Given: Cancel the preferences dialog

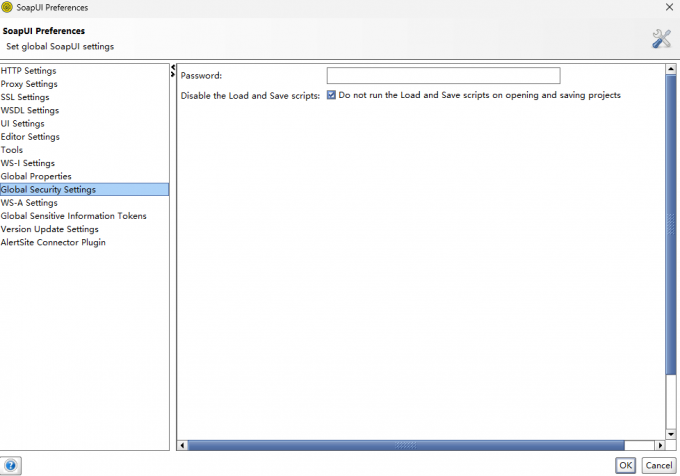Looking at the screenshot, I should tap(659, 466).
